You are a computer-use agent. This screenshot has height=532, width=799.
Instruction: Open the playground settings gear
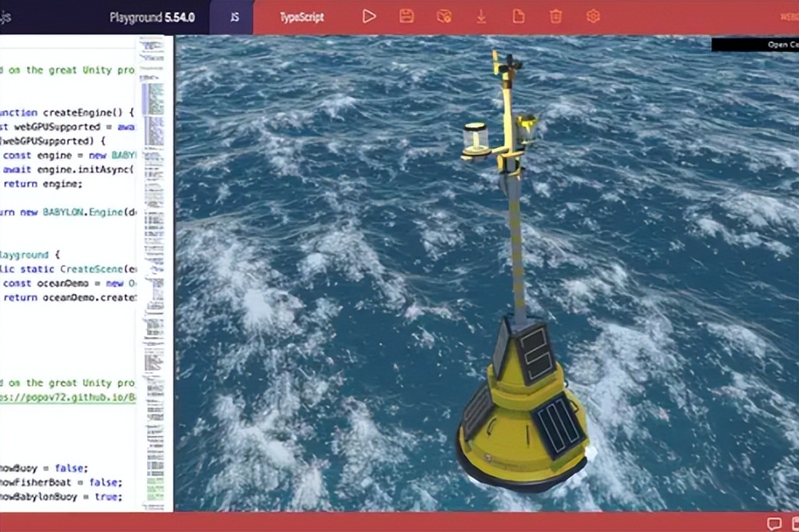coord(592,16)
